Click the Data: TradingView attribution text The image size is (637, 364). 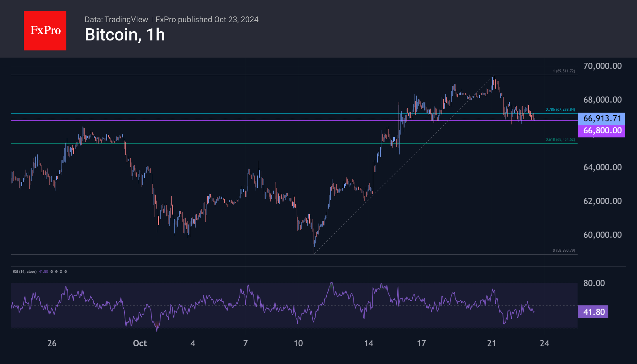click(x=116, y=19)
